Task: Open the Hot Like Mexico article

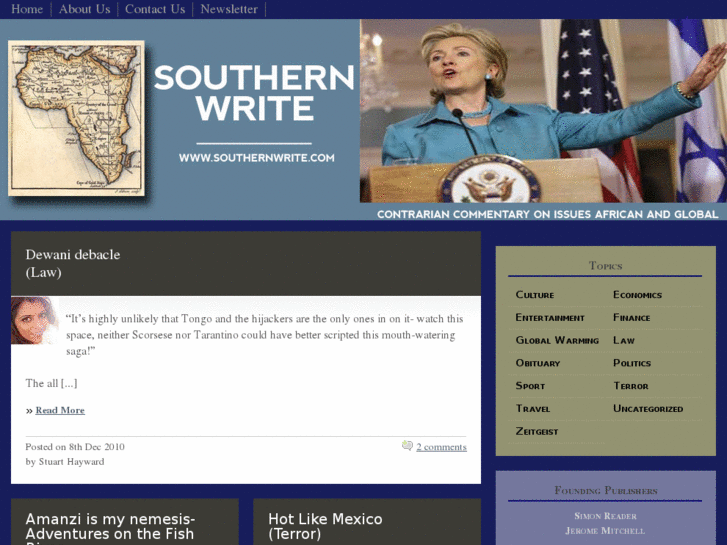Action: tap(325, 526)
